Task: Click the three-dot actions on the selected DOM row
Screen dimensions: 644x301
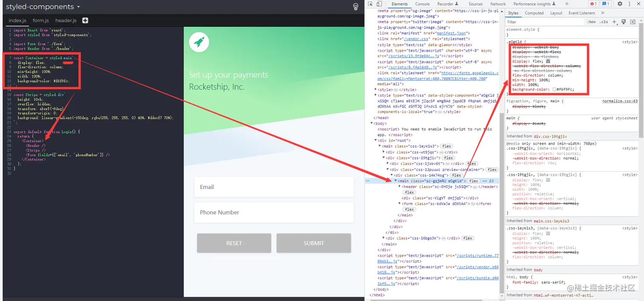Action: click(368, 181)
